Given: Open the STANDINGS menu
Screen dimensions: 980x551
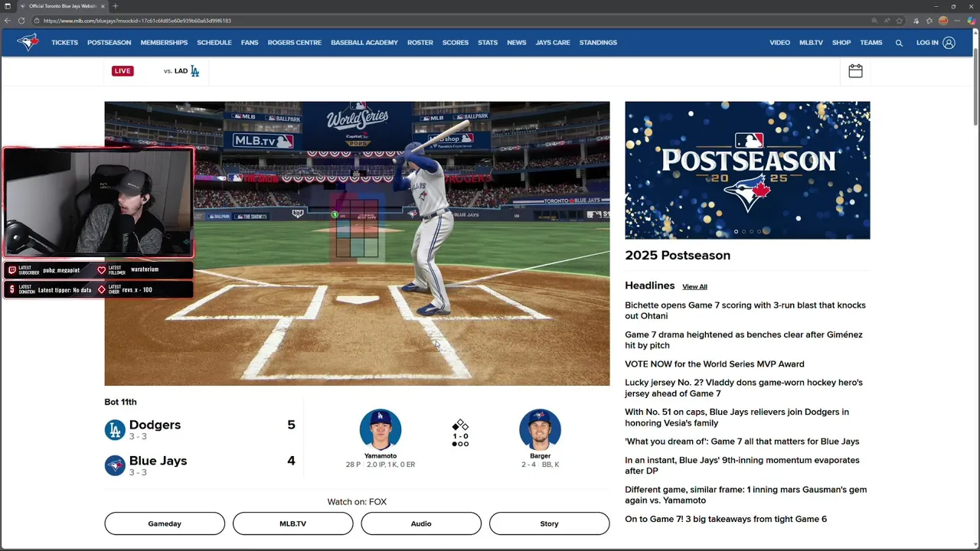Looking at the screenshot, I should pos(598,43).
